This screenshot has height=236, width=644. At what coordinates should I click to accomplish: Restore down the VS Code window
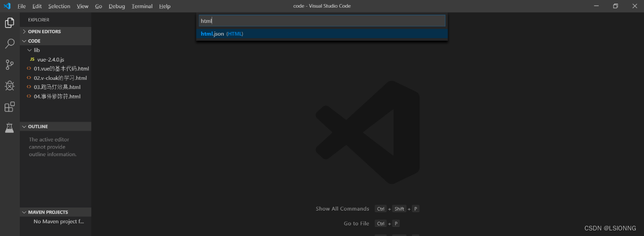(x=615, y=6)
